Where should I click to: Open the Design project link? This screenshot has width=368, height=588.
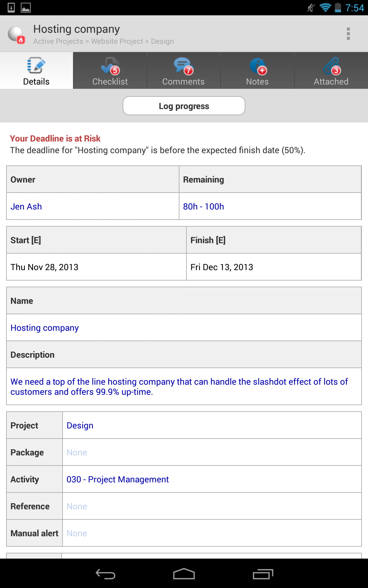click(x=80, y=425)
